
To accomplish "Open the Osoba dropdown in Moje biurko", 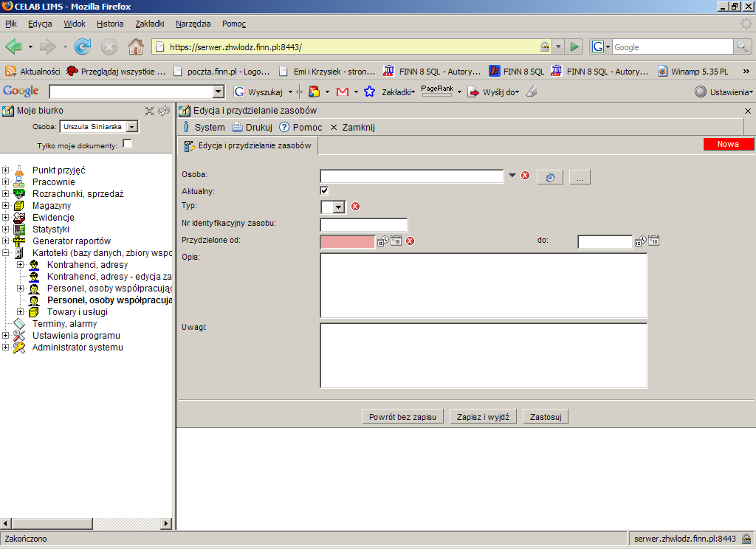I will coord(132,127).
